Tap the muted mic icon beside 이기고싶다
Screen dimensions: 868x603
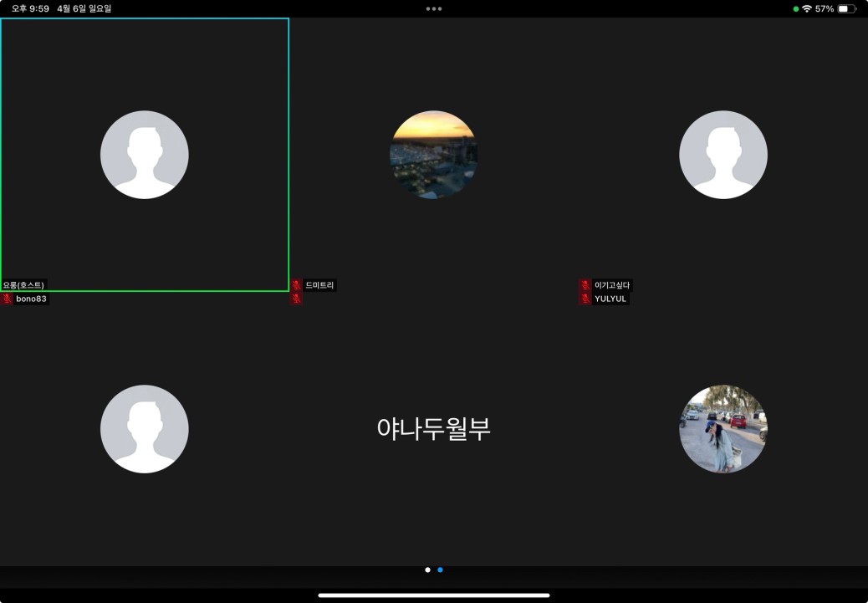point(585,285)
